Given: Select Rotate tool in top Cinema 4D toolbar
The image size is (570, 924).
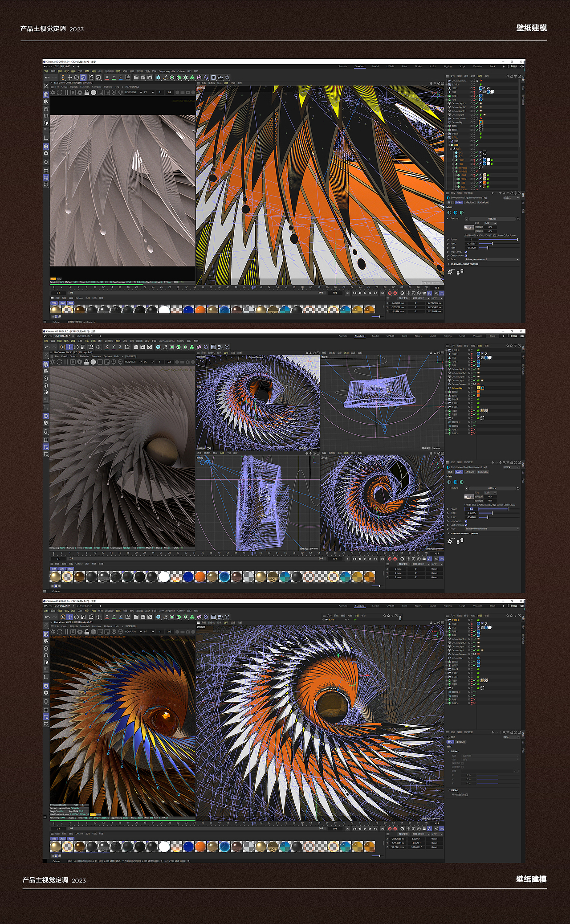Looking at the screenshot, I should pos(76,78).
